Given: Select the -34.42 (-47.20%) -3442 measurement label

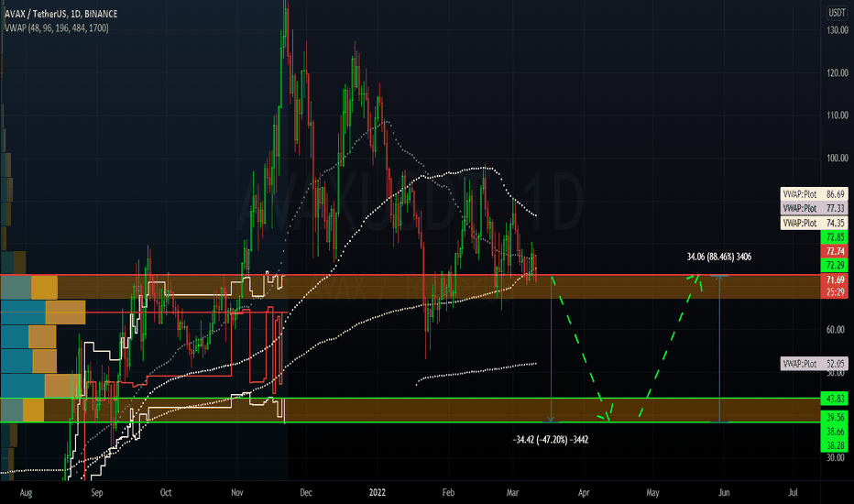Looking at the screenshot, I should click(x=551, y=440).
